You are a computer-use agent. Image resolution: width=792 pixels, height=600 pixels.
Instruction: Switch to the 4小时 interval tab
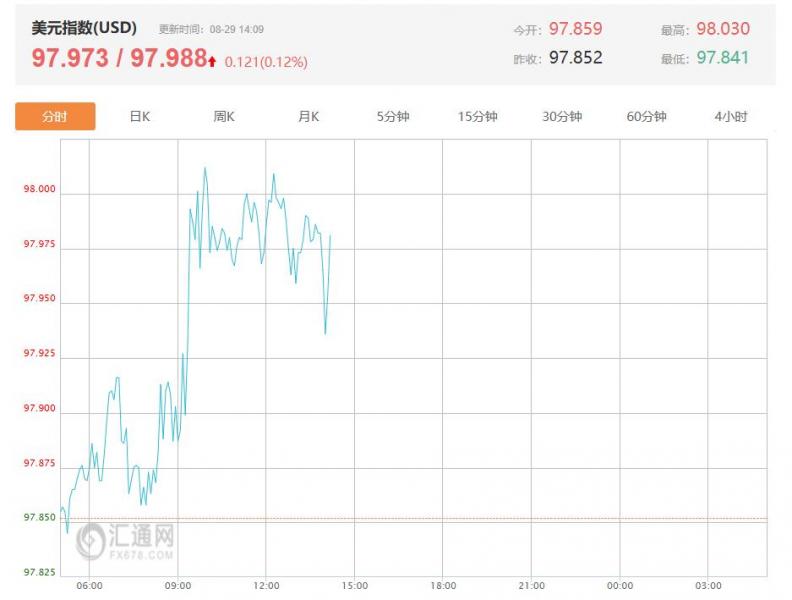point(730,116)
